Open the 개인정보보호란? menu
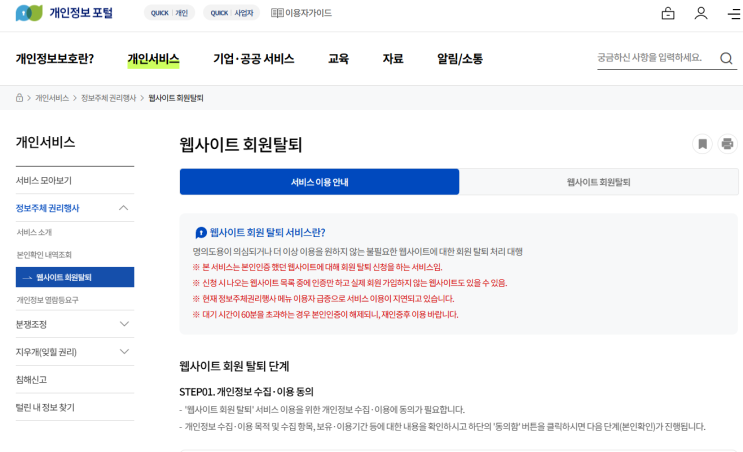The width and height of the screenshot is (743, 452). pos(55,59)
